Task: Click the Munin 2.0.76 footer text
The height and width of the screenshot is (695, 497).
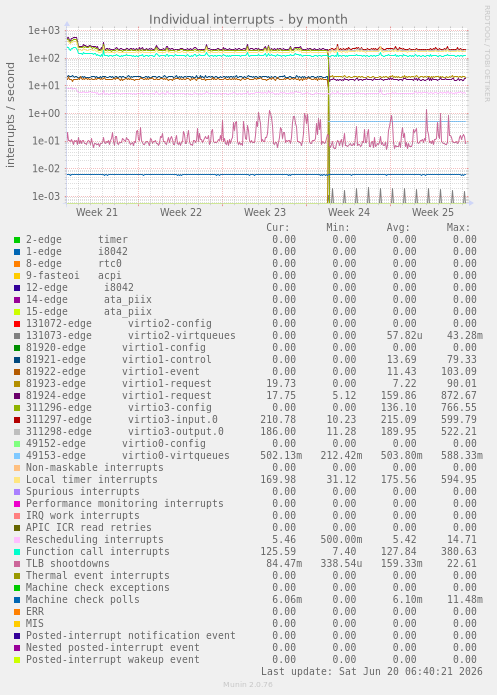Action: tap(248, 684)
